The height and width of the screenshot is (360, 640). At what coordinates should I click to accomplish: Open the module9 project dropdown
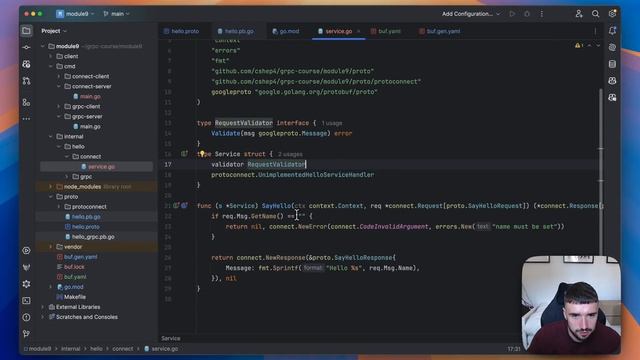(76, 14)
